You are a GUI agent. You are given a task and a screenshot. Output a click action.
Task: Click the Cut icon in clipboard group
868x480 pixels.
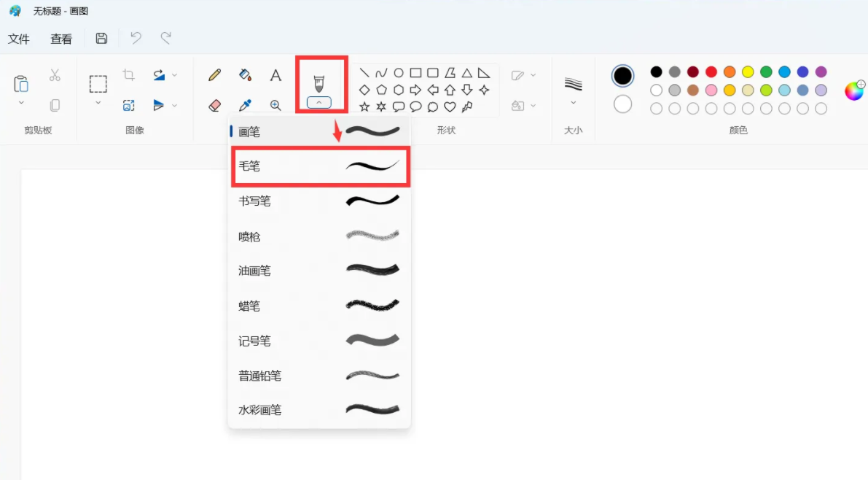tap(54, 74)
